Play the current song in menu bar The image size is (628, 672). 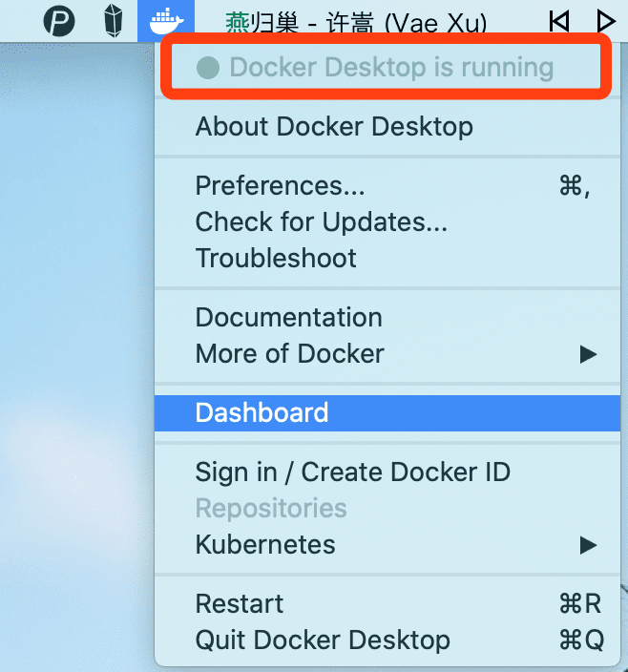coord(606,21)
